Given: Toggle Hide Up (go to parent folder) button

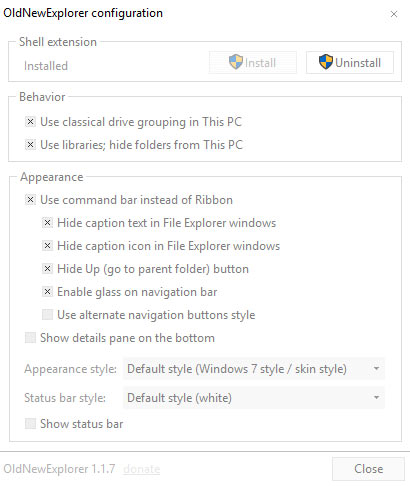Looking at the screenshot, I should (47, 269).
